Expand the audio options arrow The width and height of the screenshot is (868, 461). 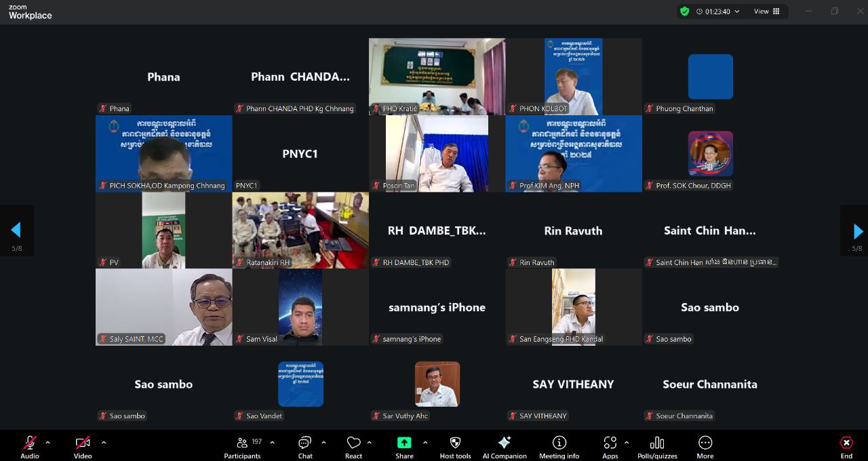47,443
